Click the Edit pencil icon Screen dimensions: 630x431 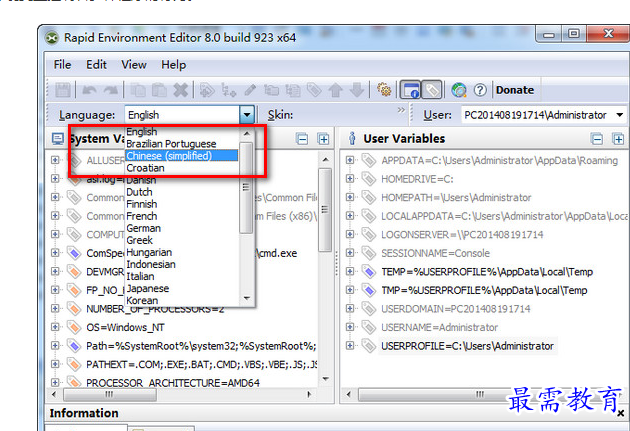click(x=250, y=90)
